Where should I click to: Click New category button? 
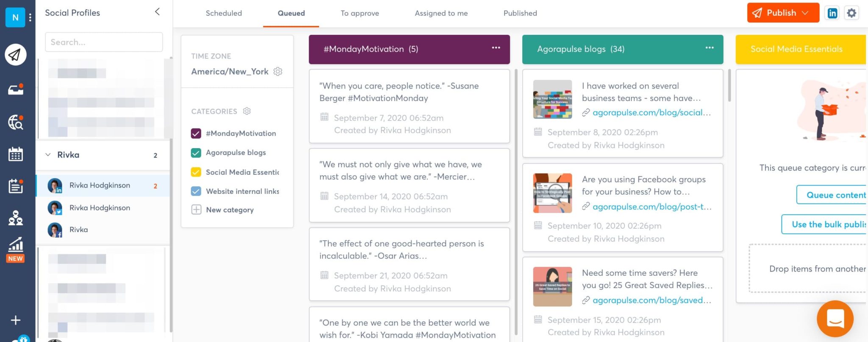(223, 210)
